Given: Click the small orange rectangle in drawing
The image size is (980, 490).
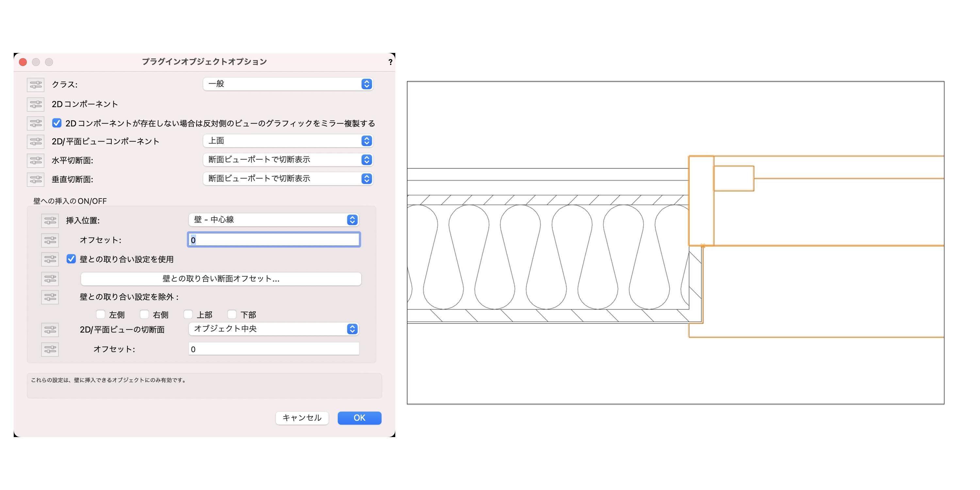Looking at the screenshot, I should coord(734,178).
